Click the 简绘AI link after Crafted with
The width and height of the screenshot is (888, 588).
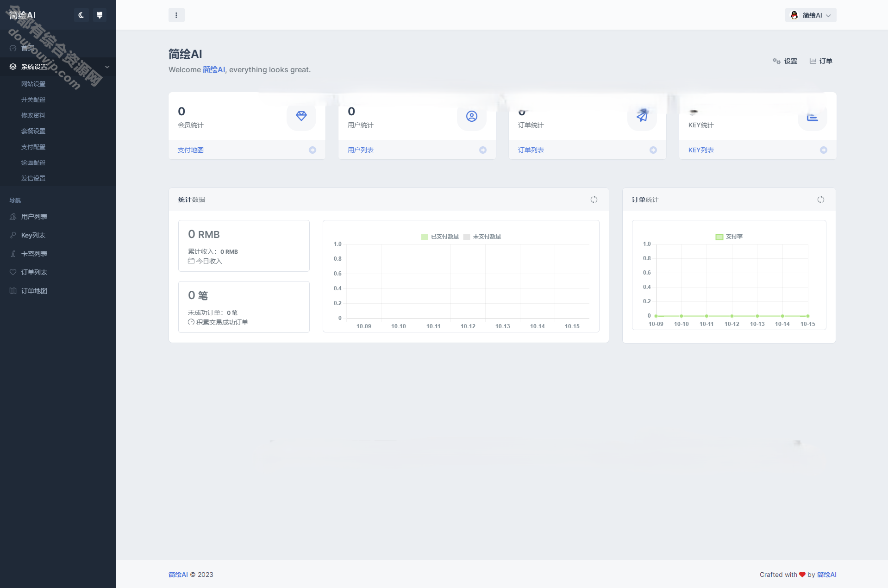827,575
